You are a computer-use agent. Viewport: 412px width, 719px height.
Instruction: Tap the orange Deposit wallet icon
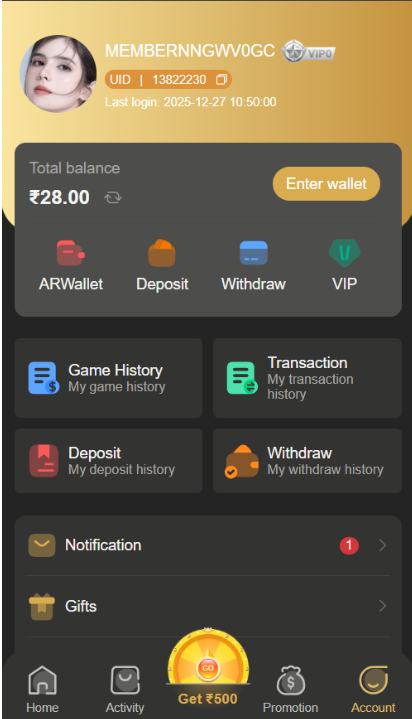tap(162, 253)
